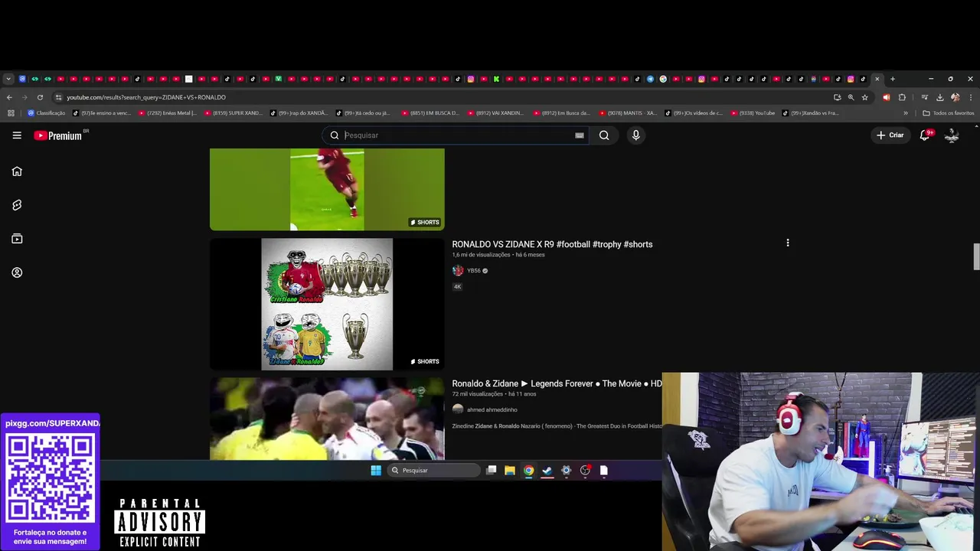980x551 pixels.
Task: Open the YouTube hamburger guide menu
Action: [17, 135]
